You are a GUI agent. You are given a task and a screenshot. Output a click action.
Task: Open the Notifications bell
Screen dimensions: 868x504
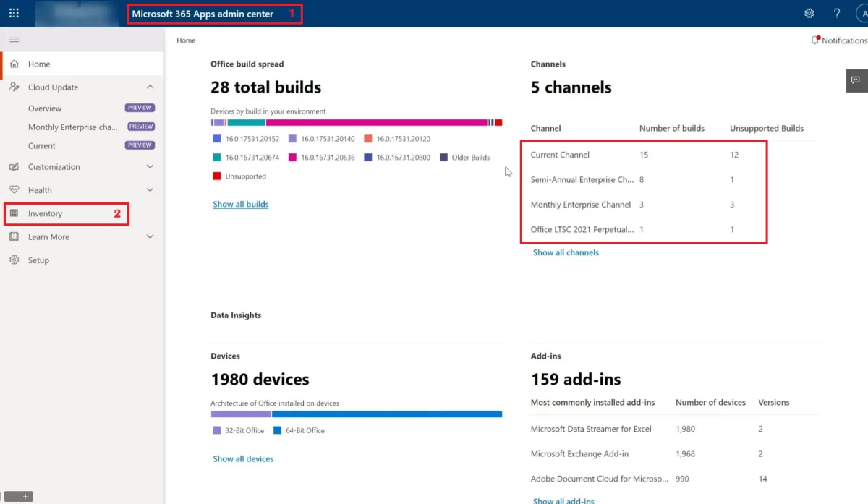click(x=816, y=40)
